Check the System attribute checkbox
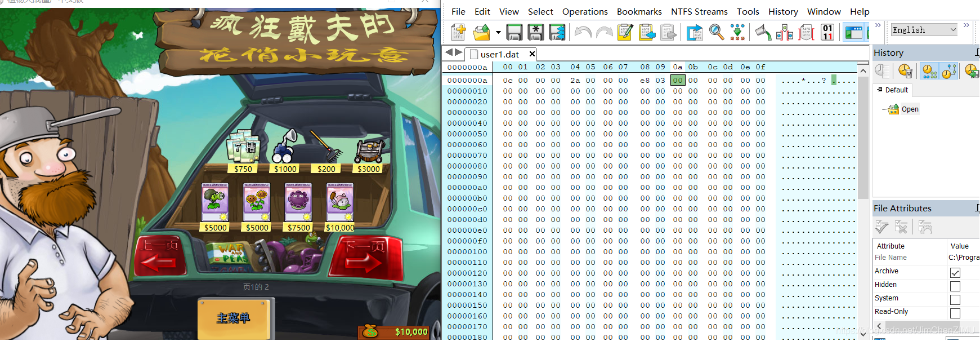 click(955, 300)
